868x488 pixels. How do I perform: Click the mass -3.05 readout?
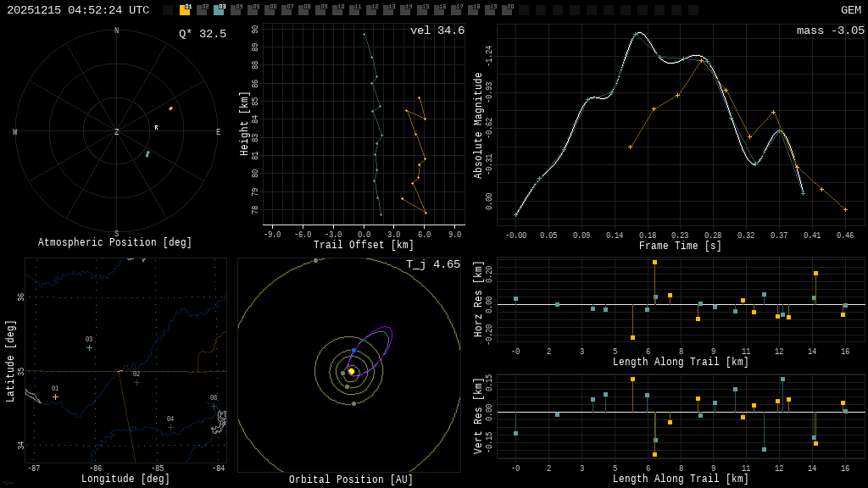click(831, 30)
